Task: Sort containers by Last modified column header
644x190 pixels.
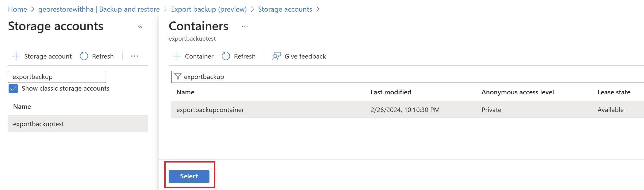Action: point(391,92)
